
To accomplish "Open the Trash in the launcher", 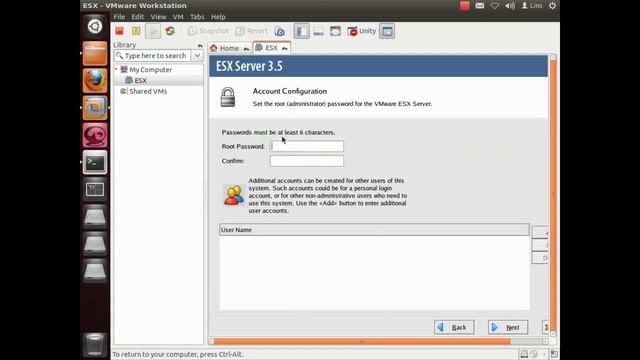I will click(x=95, y=344).
